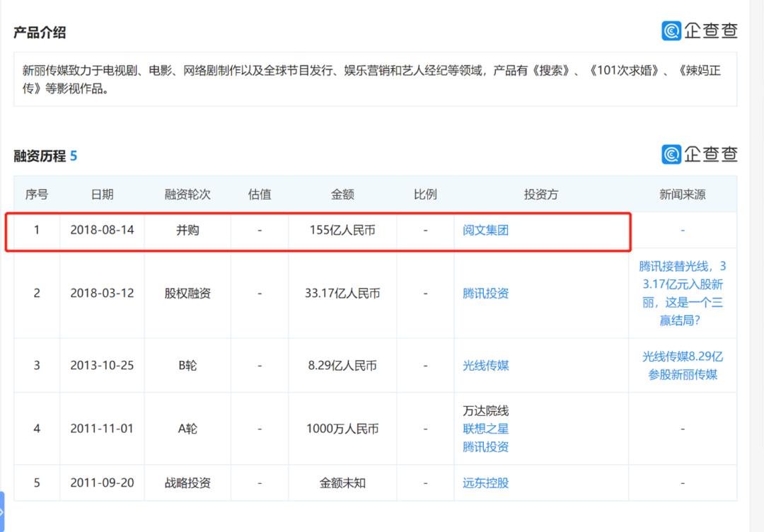Open the first 腾讯投资 link, 2018-03-12 row

coord(485,294)
